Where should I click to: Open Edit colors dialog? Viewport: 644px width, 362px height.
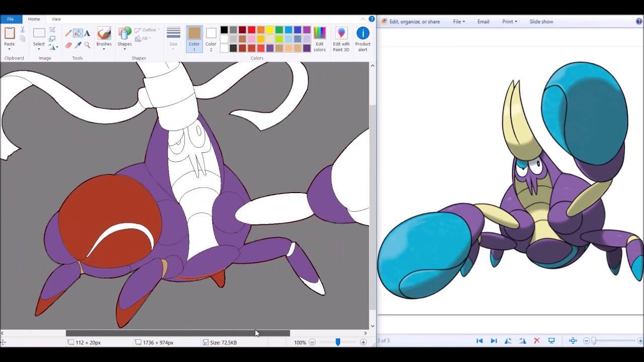coord(319,39)
